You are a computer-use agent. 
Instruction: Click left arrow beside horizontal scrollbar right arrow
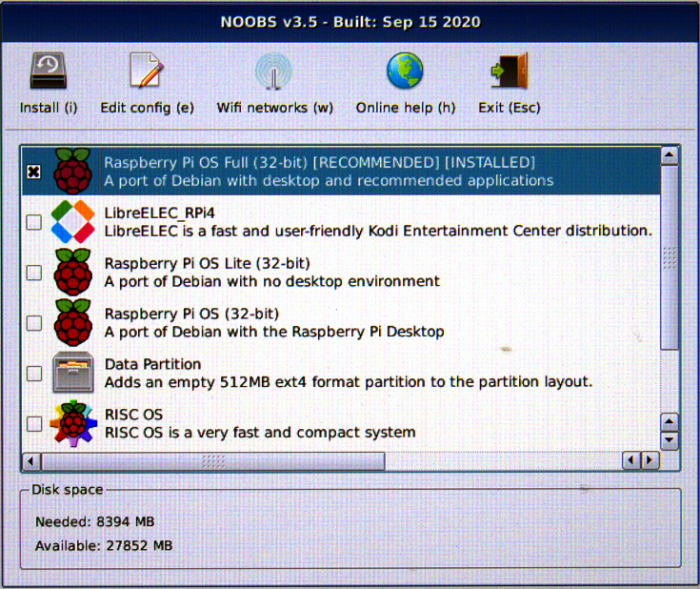coord(631,460)
